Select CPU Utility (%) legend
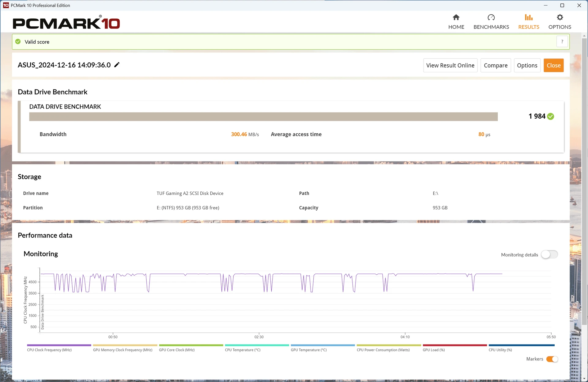Screen dimensions: 588x382 522,348
